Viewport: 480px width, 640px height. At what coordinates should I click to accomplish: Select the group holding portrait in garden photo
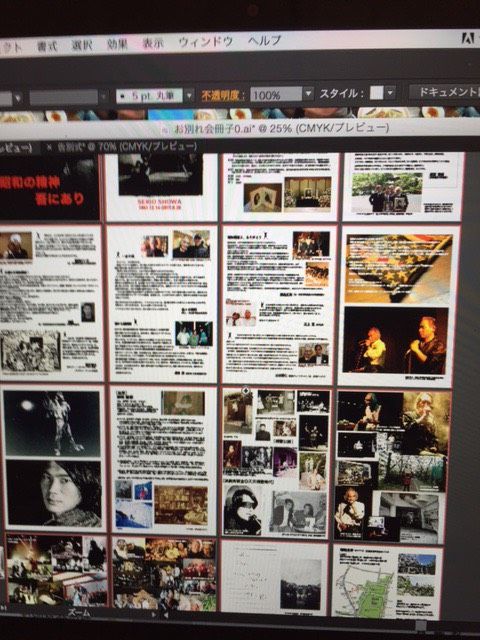[x=387, y=192]
